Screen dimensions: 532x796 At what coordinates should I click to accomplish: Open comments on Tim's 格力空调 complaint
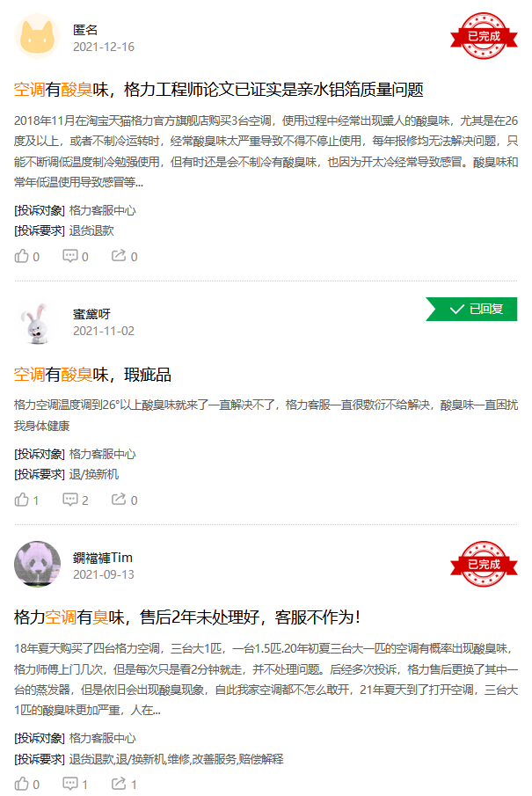click(x=75, y=785)
